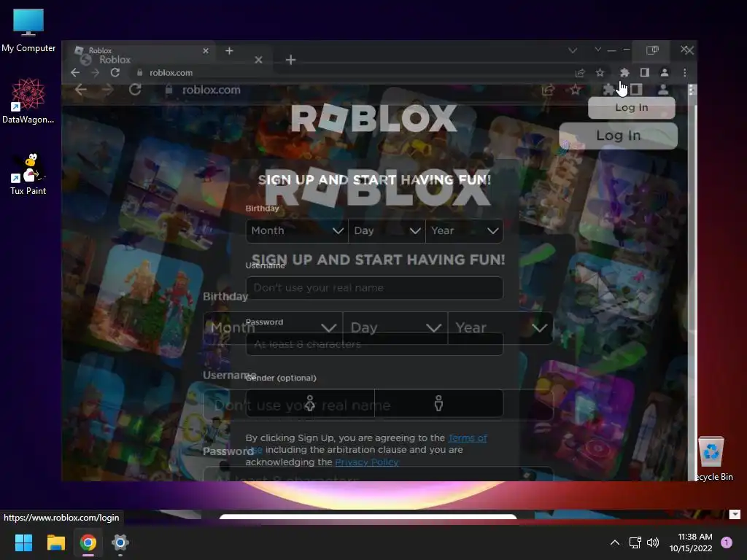Screen dimensions: 747x560
Task: Expand the smaller Month dropdown
Action: [x=297, y=231]
